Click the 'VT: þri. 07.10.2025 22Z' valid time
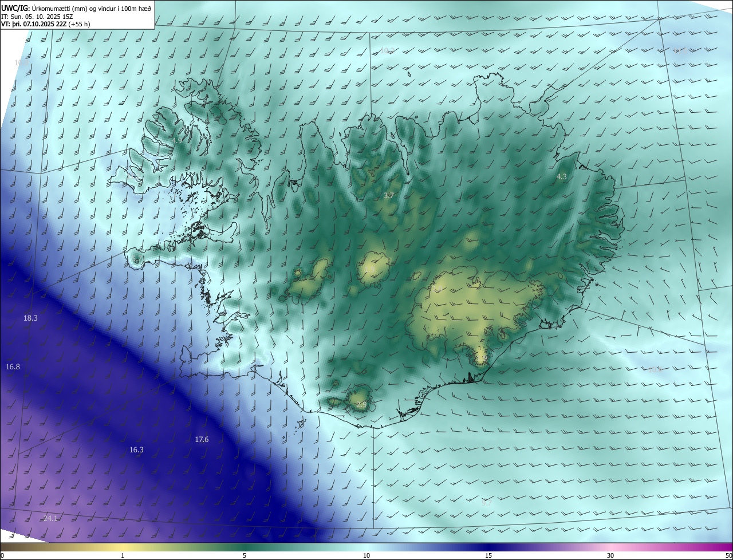Screen dimensions: 733x560 33,24
